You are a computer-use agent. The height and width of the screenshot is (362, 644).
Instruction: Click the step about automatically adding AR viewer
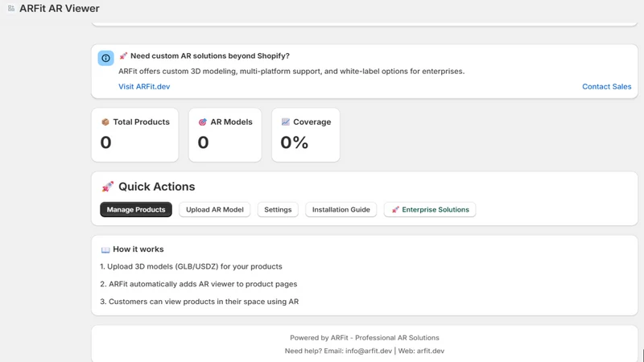[x=198, y=284]
